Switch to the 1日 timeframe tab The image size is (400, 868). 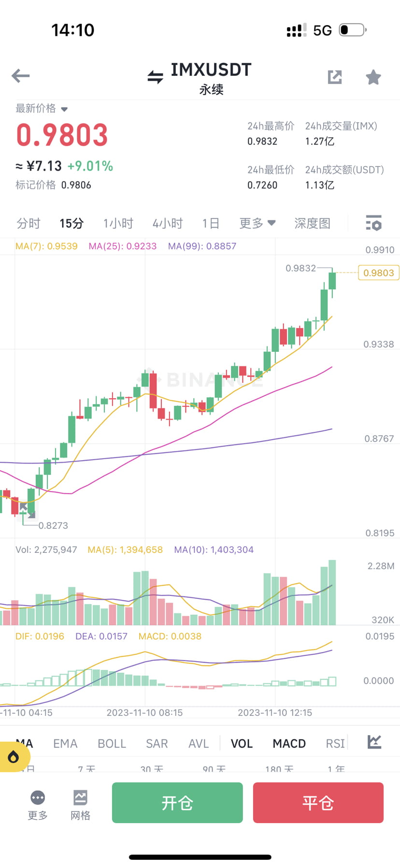pyautogui.click(x=211, y=223)
